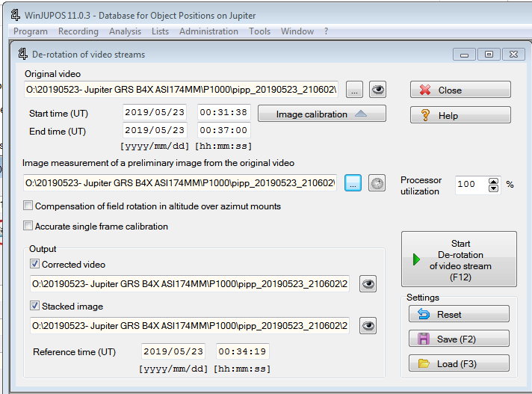This screenshot has width=532, height=394.
Task: Edit the End time date field
Action: 155,130
